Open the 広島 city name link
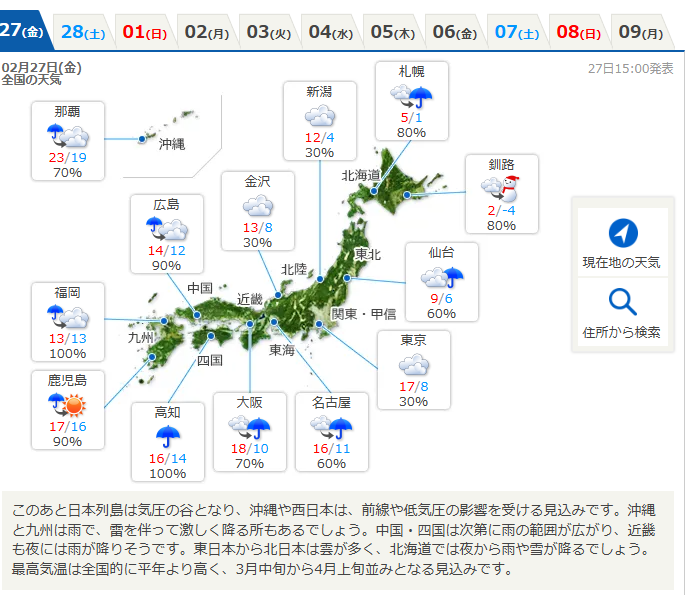The image size is (690, 595). (x=166, y=205)
